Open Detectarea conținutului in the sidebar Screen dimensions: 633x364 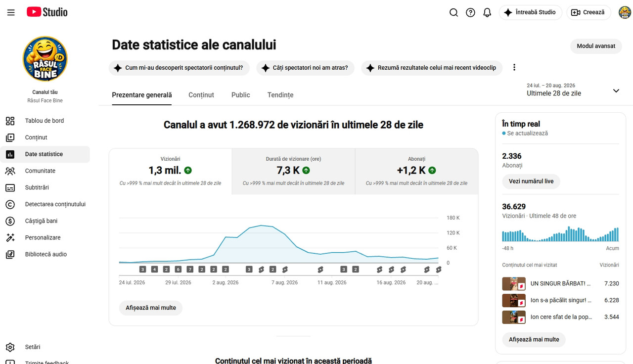(x=45, y=204)
